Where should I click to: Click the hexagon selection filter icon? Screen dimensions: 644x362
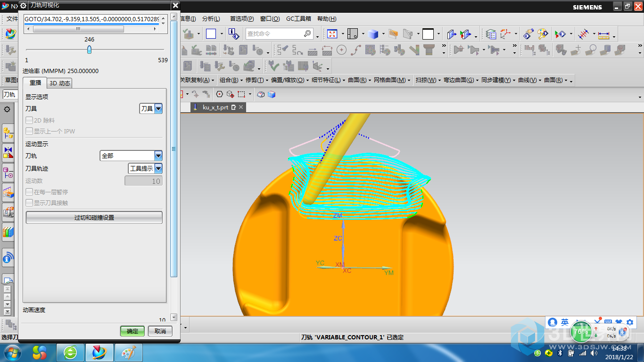click(219, 94)
